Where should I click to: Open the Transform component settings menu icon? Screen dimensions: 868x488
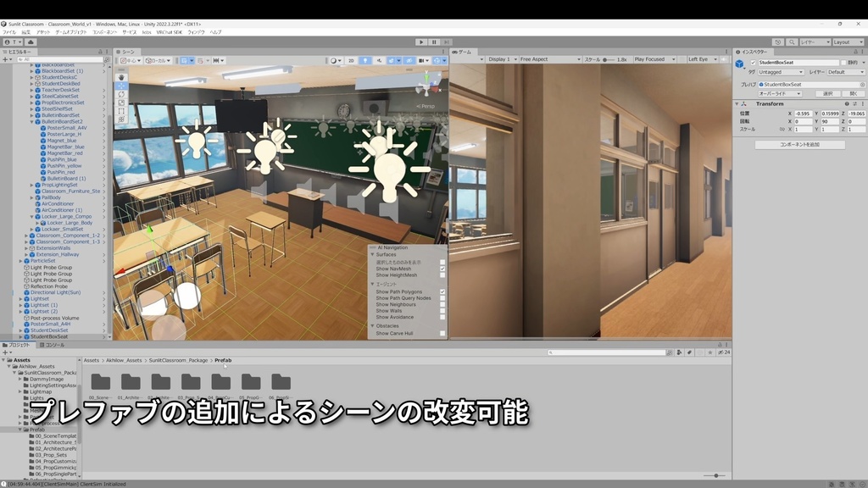coord(863,103)
